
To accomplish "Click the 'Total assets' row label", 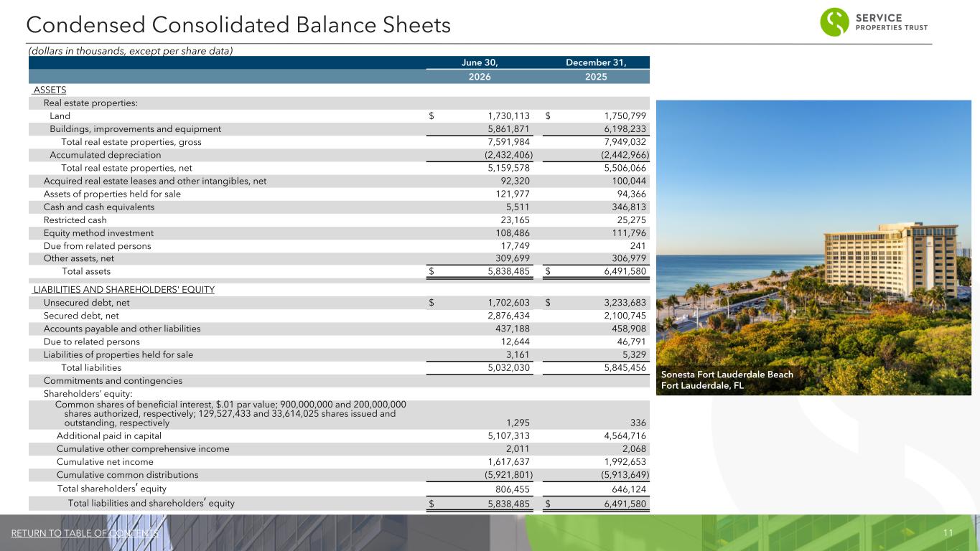I will tap(86, 272).
